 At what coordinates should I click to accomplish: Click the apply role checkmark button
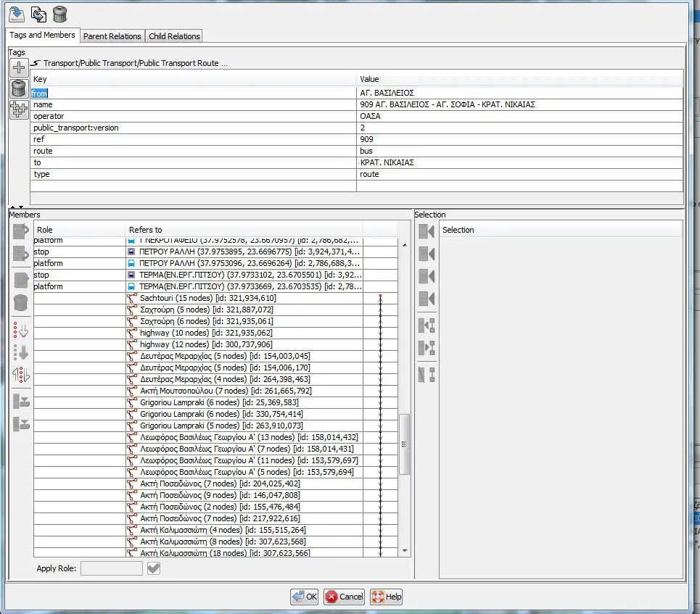tap(153, 568)
